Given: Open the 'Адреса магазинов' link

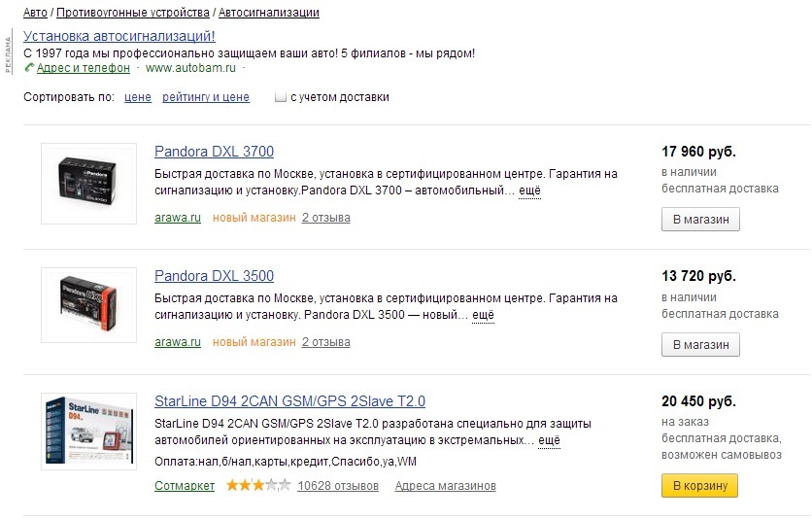Looking at the screenshot, I should 446,486.
